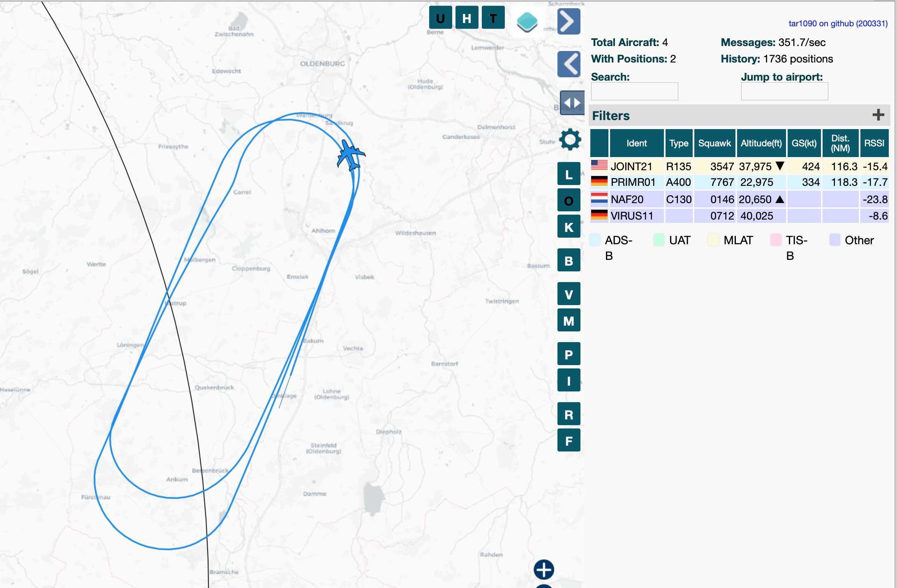Select the NAF20 aircraft row
Image resolution: width=897 pixels, height=588 pixels.
point(627,199)
